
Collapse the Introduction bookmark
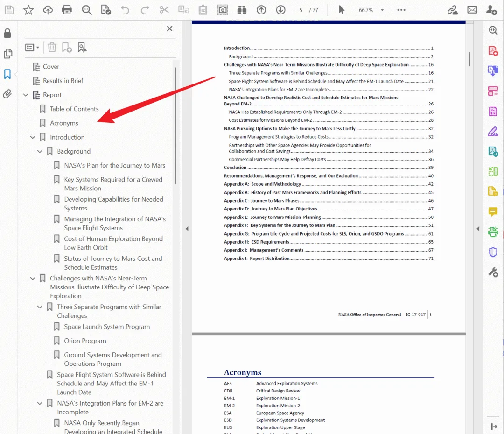click(33, 137)
